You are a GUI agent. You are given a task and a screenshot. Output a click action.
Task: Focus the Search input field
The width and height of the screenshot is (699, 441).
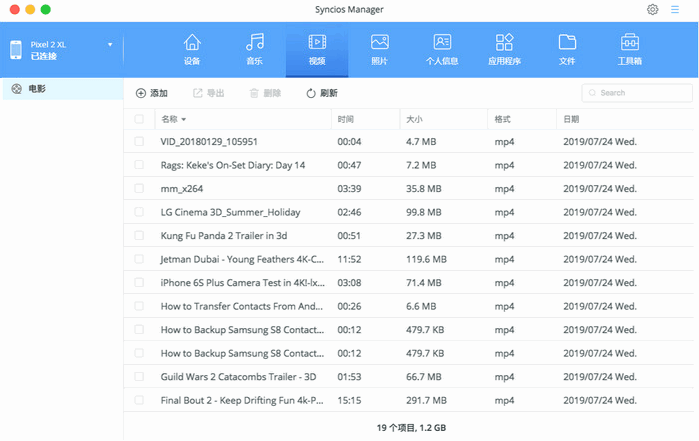637,93
